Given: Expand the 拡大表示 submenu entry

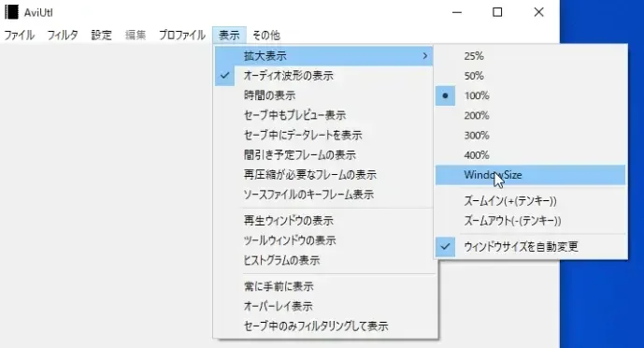Looking at the screenshot, I should pyautogui.click(x=324, y=56).
